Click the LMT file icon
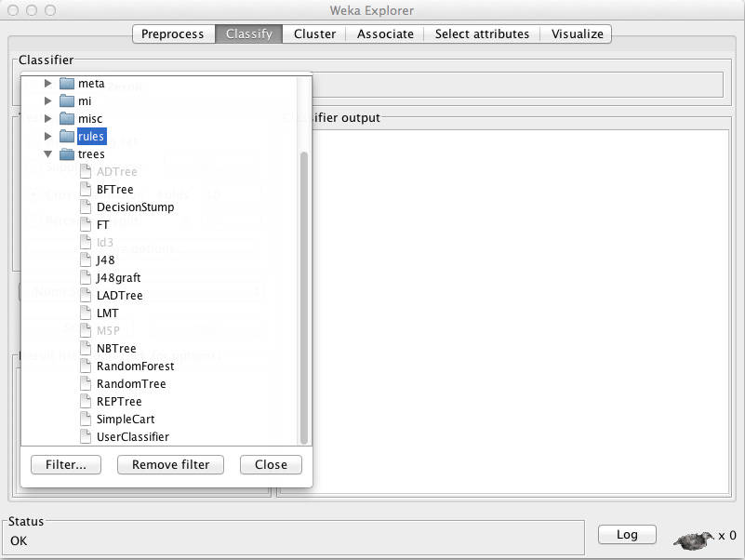 click(x=86, y=313)
